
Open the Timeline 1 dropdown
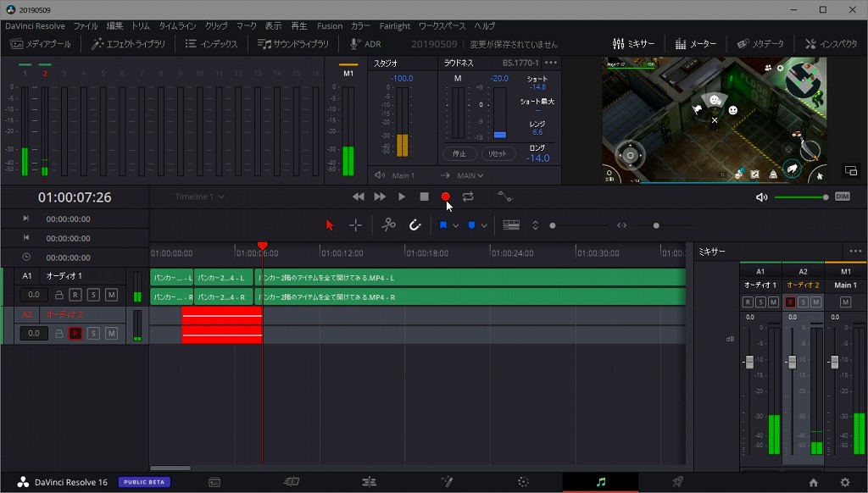200,197
